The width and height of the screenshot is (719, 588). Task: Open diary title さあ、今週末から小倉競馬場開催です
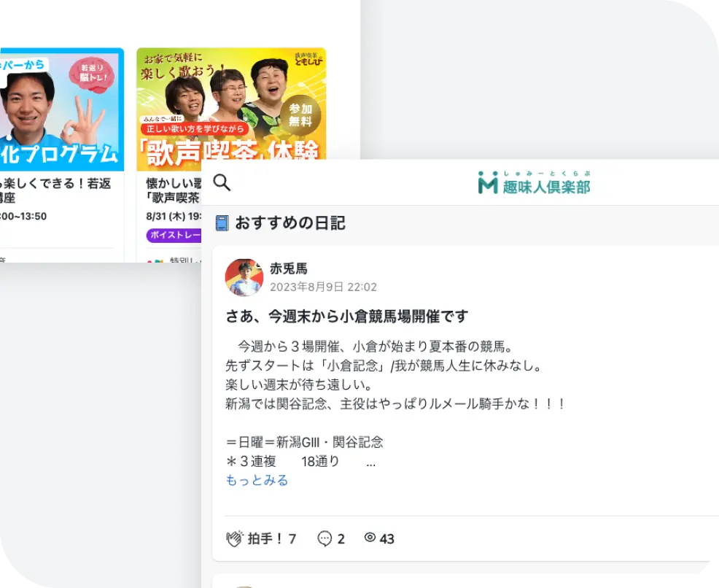[x=347, y=316]
